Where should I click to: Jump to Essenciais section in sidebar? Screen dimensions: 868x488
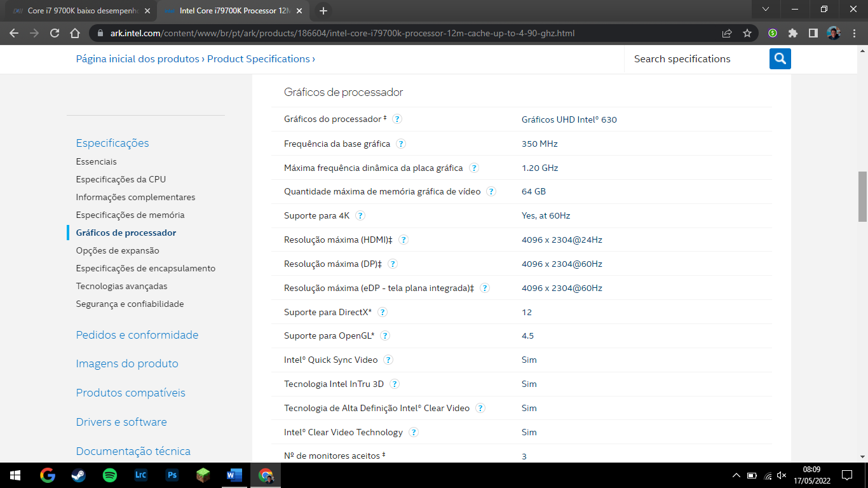click(x=97, y=161)
